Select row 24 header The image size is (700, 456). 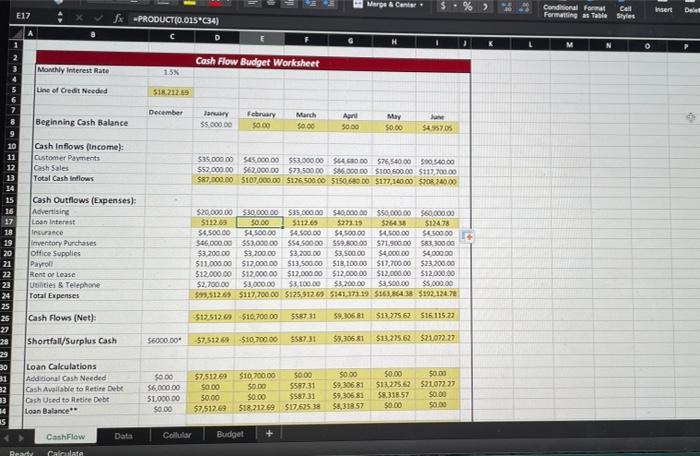click(6, 296)
